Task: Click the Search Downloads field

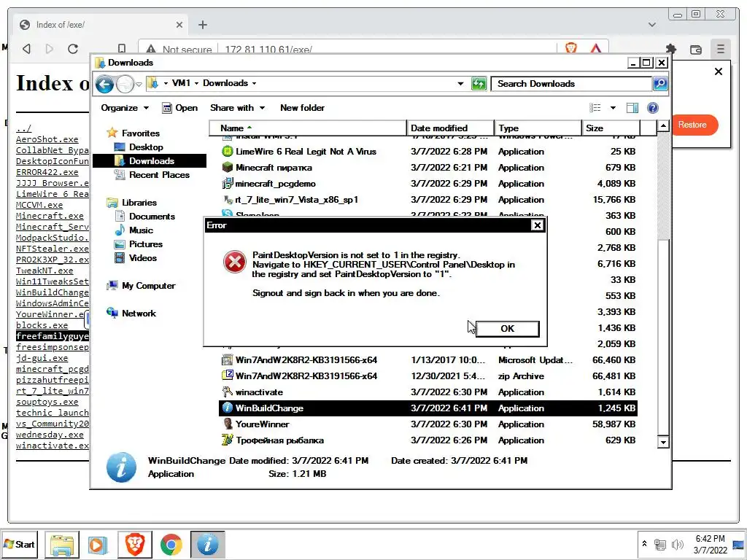Action: (571, 84)
